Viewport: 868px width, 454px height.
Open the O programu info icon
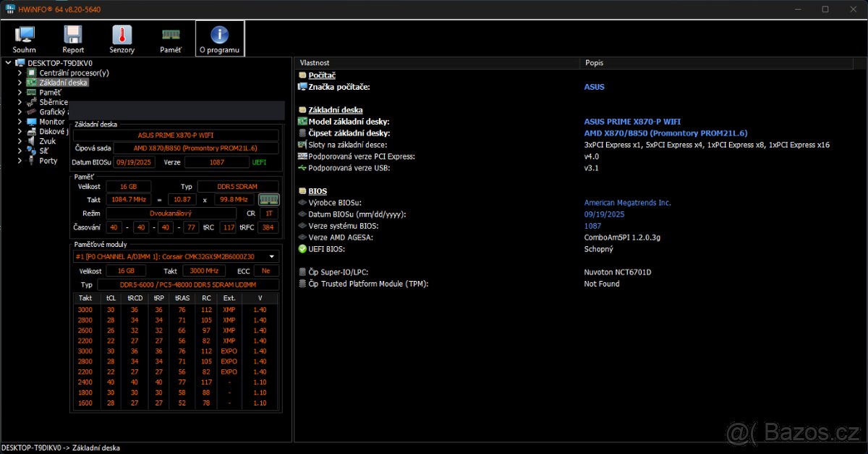click(x=219, y=38)
